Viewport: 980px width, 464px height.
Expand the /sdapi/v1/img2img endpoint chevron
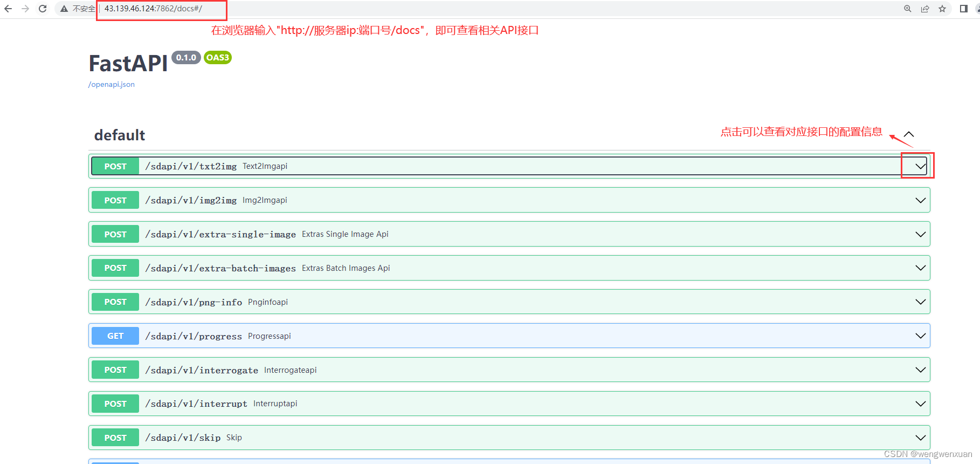pos(921,200)
